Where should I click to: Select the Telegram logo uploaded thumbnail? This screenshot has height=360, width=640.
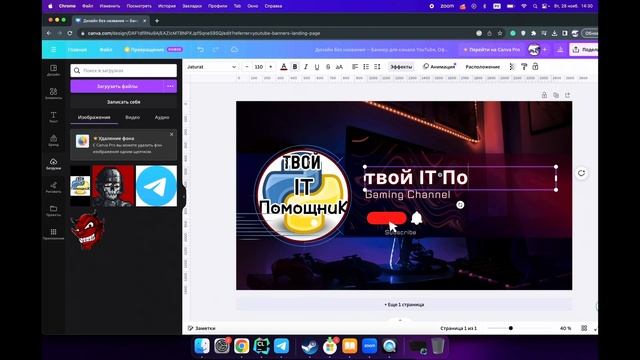pos(156,186)
